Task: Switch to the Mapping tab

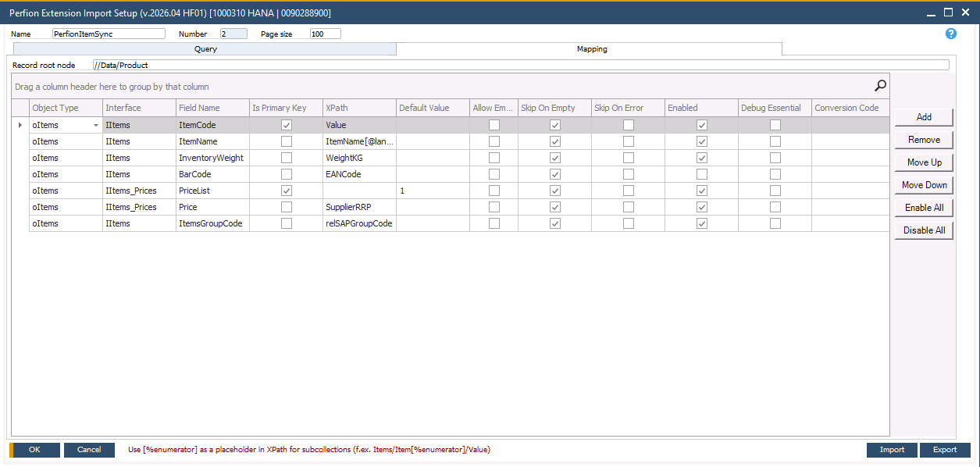Action: pyautogui.click(x=591, y=48)
